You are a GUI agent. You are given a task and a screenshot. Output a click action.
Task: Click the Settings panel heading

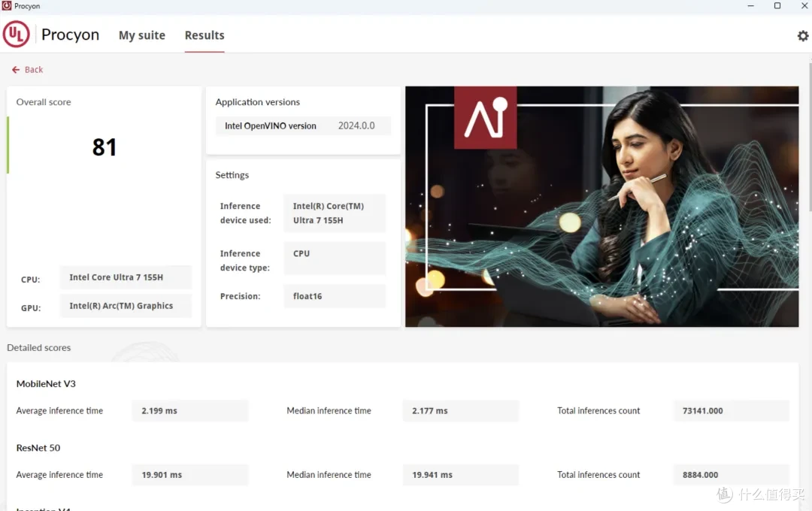232,175
